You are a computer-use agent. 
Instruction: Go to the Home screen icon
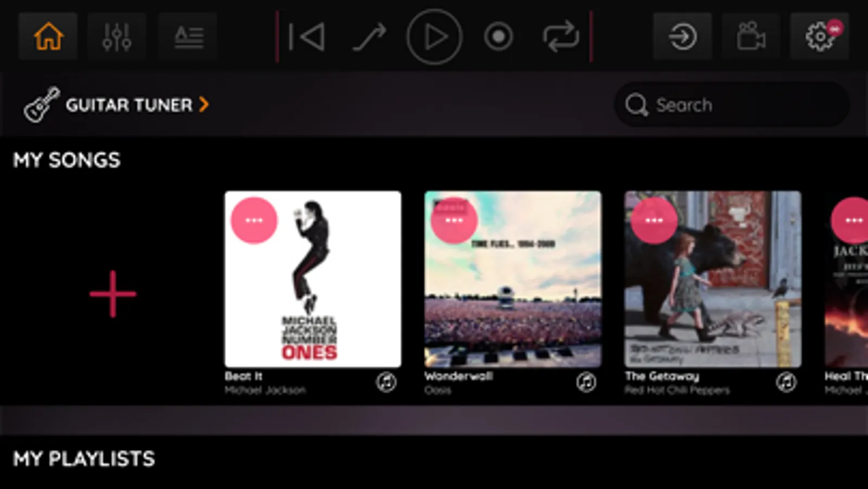tap(48, 36)
